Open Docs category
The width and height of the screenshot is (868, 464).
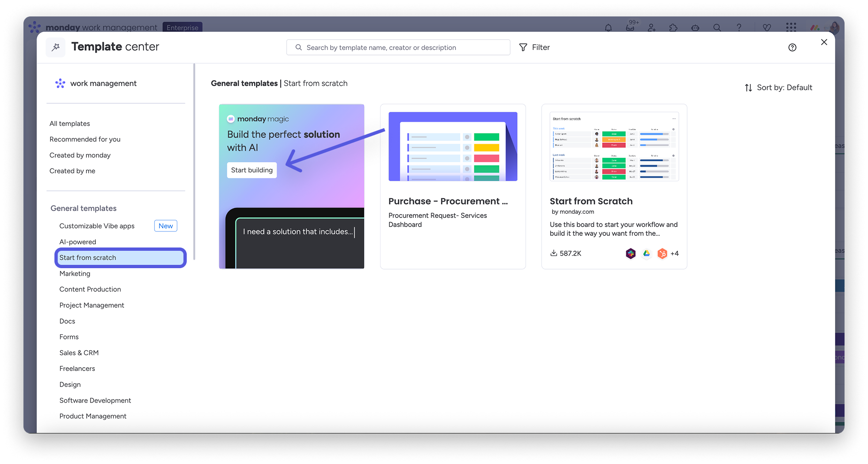67,321
